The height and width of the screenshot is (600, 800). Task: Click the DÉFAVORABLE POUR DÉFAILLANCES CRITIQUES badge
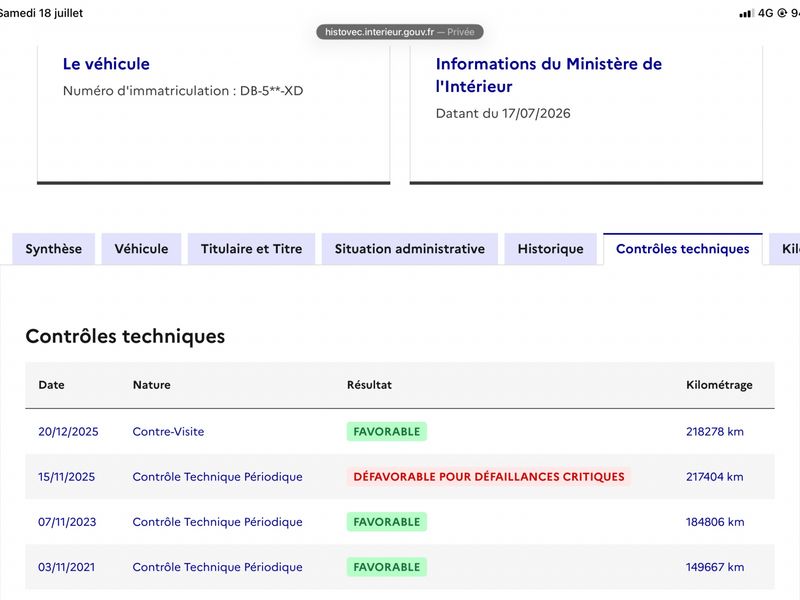(x=489, y=477)
